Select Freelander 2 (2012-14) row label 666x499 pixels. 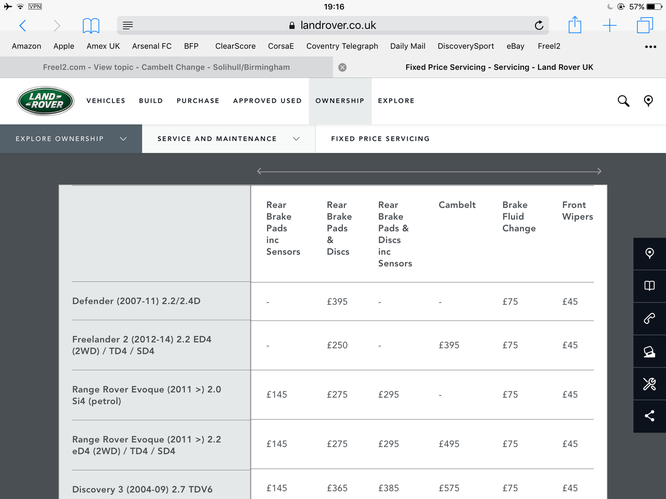[142, 345]
